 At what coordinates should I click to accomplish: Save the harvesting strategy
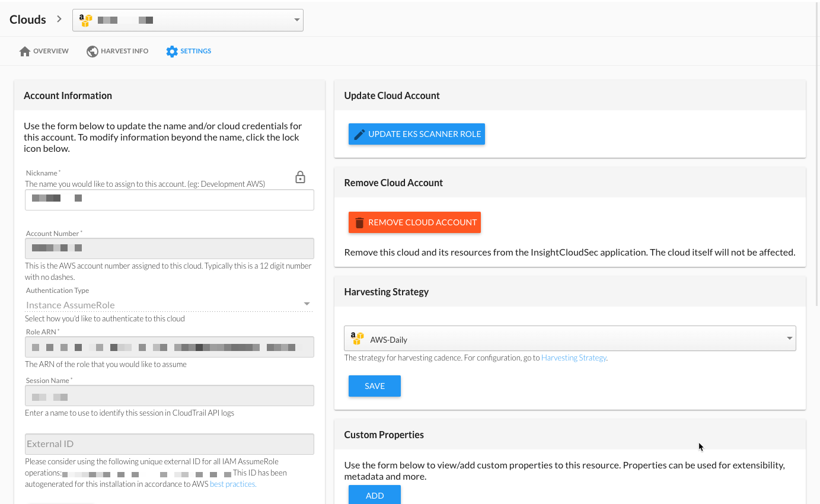[375, 386]
